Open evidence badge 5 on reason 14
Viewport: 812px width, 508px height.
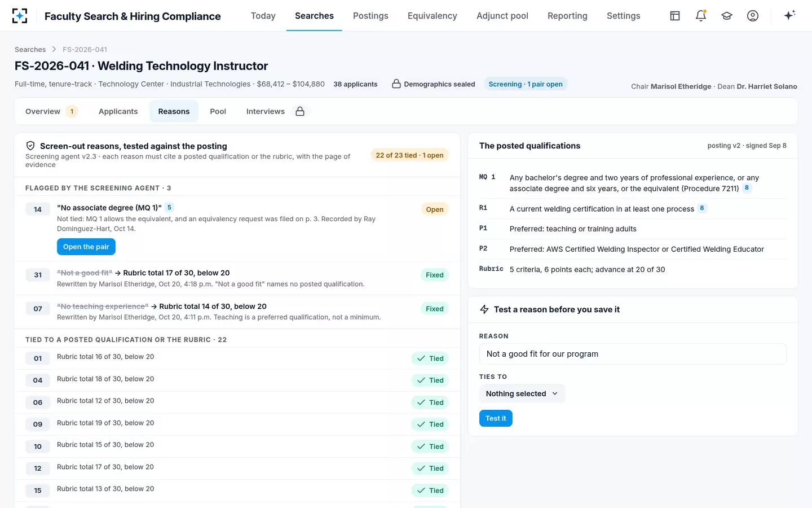pyautogui.click(x=169, y=208)
